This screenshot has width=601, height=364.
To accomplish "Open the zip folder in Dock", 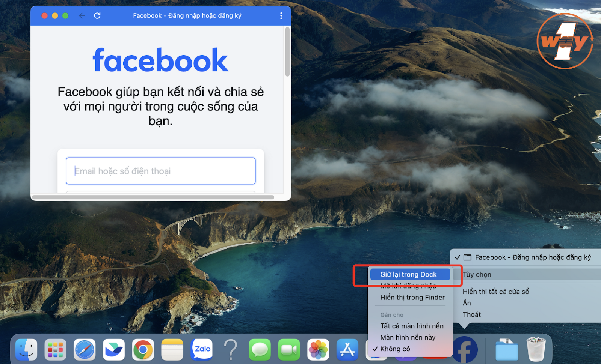I will pos(507,350).
